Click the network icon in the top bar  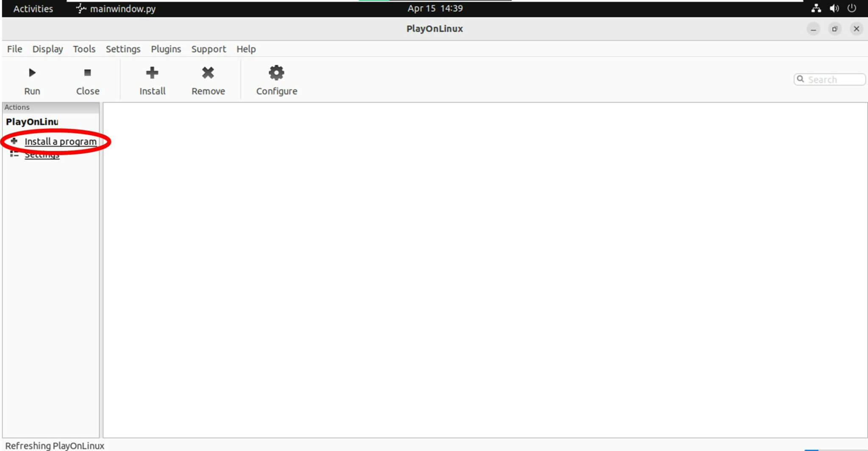(816, 8)
